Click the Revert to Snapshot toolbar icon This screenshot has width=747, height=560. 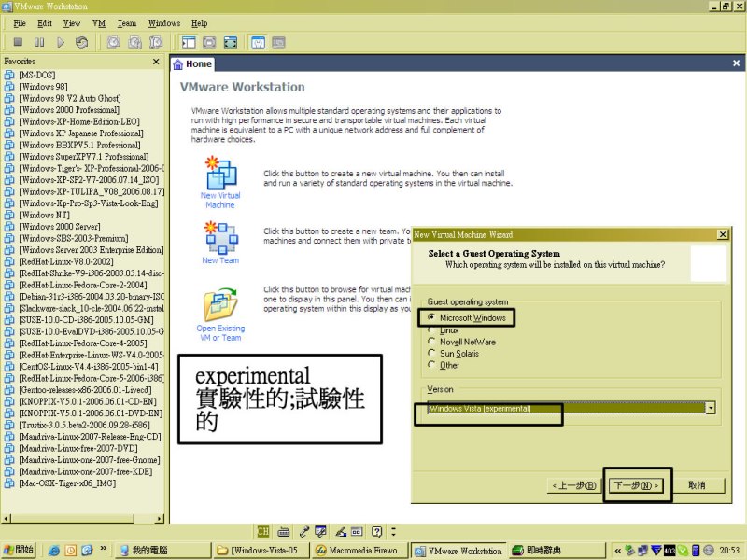point(134,42)
